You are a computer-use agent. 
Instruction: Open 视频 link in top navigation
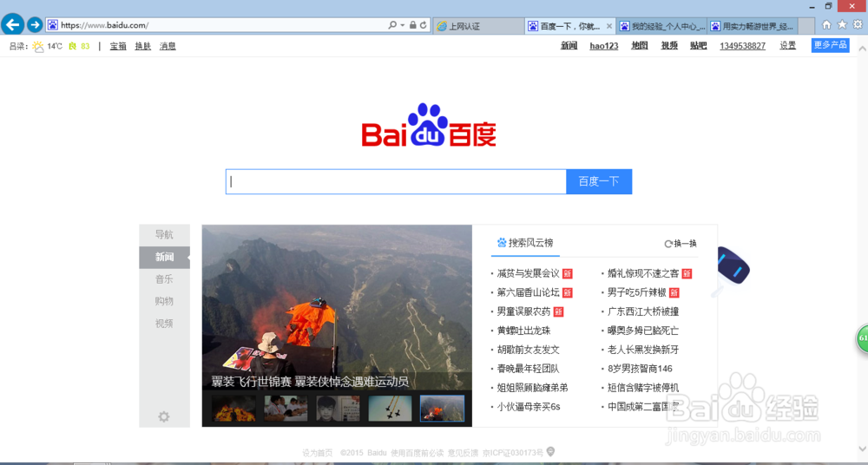click(x=669, y=45)
